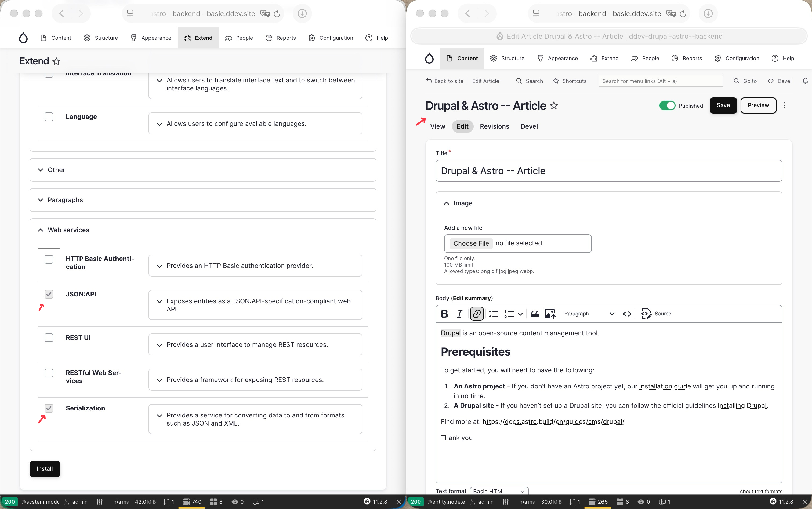Check the HTTP Basic Authentication checkbox
This screenshot has height=509, width=812.
49,259
